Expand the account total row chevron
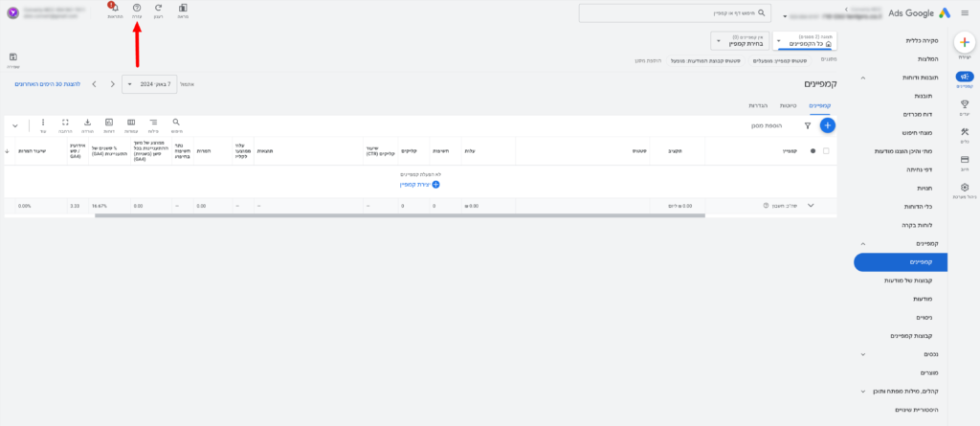Screen dimensions: 980x426 (811, 205)
